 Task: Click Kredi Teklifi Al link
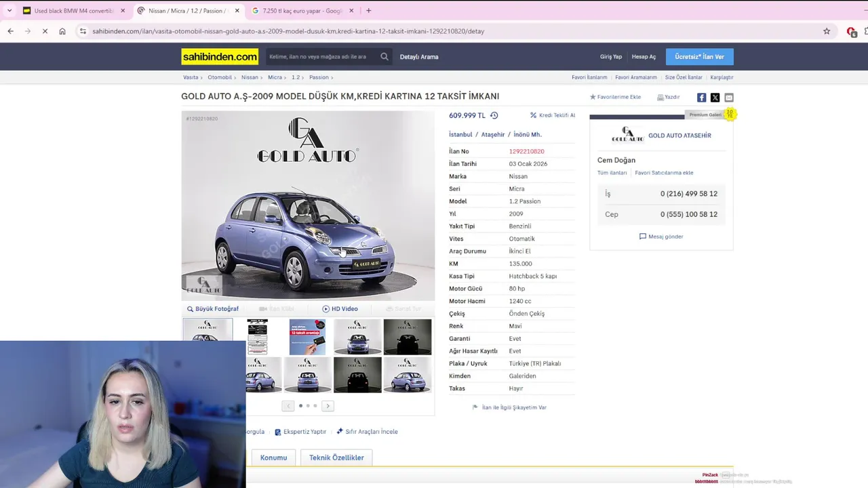point(553,115)
